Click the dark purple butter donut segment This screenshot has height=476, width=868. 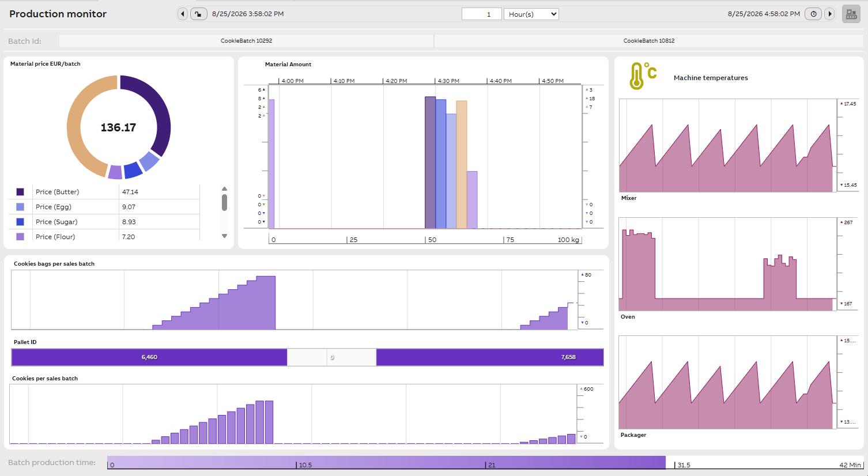point(162,111)
